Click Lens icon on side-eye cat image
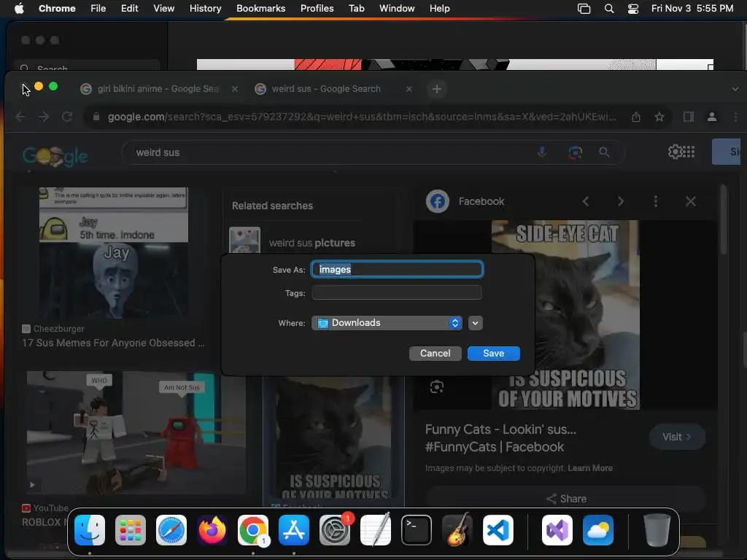 (436, 386)
